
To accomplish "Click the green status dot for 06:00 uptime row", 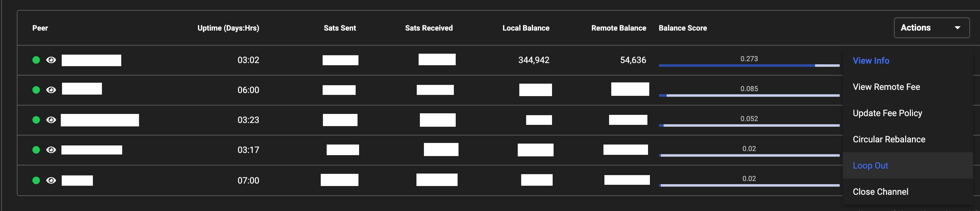I will [36, 90].
